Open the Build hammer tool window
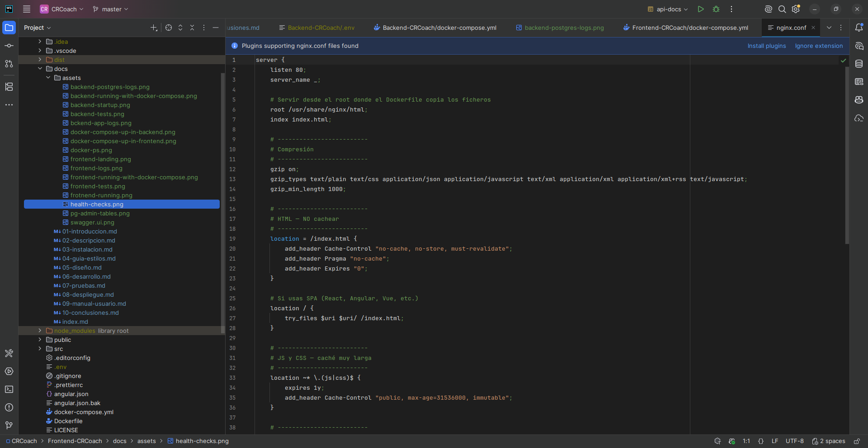868x448 pixels. 9,353
